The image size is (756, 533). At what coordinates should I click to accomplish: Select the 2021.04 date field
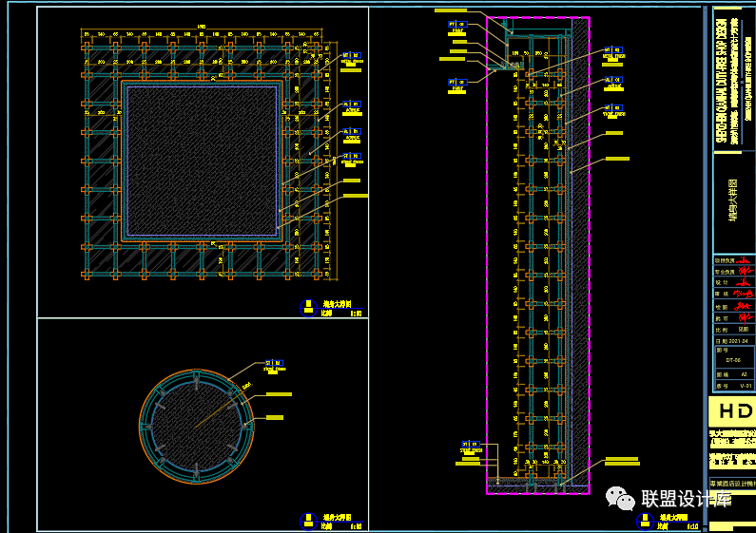[738, 340]
